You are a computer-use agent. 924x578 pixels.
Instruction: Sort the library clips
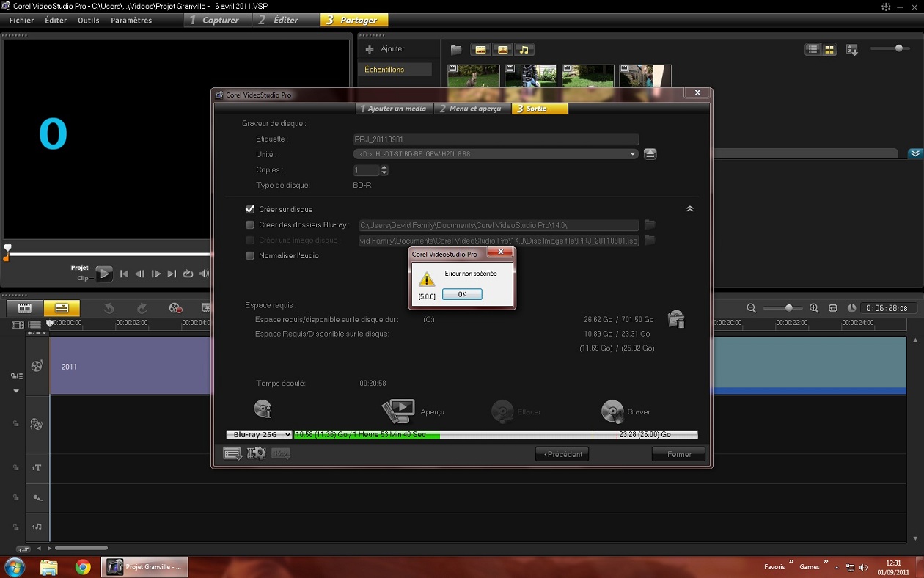[x=851, y=50]
